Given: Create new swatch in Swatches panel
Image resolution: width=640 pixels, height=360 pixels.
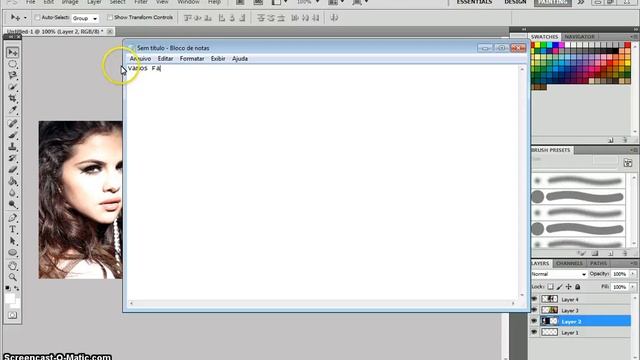Looking at the screenshot, I should coord(611,140).
